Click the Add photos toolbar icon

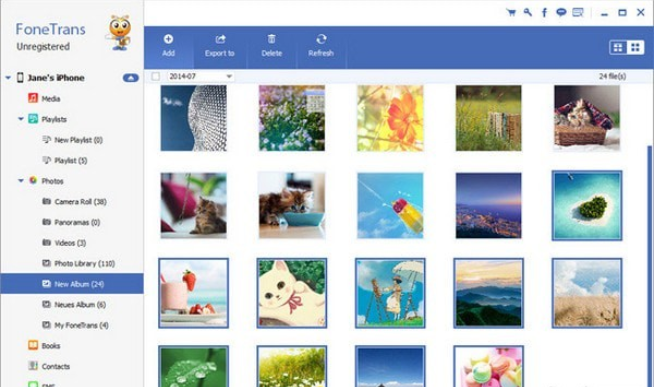tap(168, 46)
